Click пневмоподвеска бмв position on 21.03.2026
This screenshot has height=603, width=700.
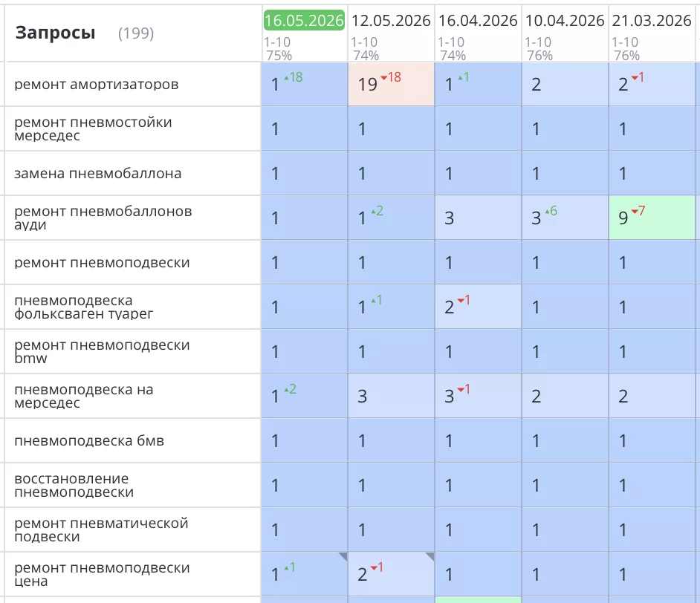(652, 441)
